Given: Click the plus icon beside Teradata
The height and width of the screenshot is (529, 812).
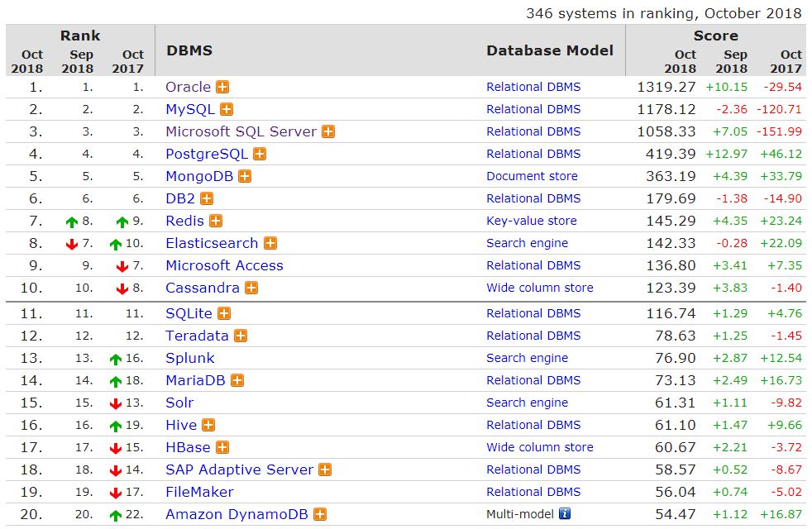Looking at the screenshot, I should point(241,336).
